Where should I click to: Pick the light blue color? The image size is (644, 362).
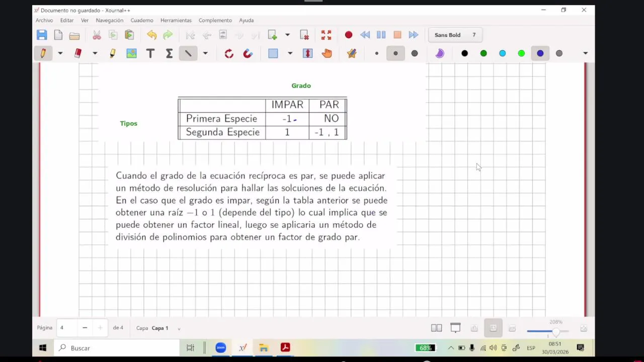pos(502,53)
